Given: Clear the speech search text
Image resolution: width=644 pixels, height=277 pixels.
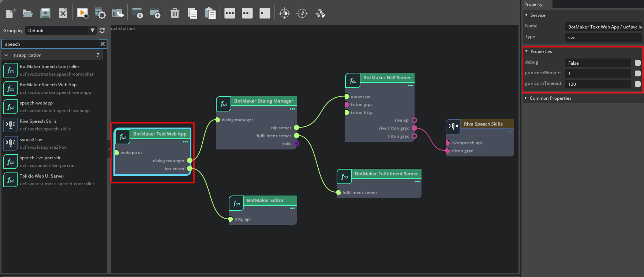Looking at the screenshot, I should coord(103,44).
